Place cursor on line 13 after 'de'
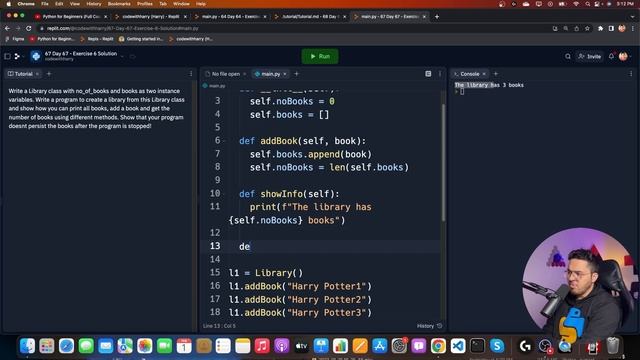Viewport: 640px width, 360px height. 250,246
